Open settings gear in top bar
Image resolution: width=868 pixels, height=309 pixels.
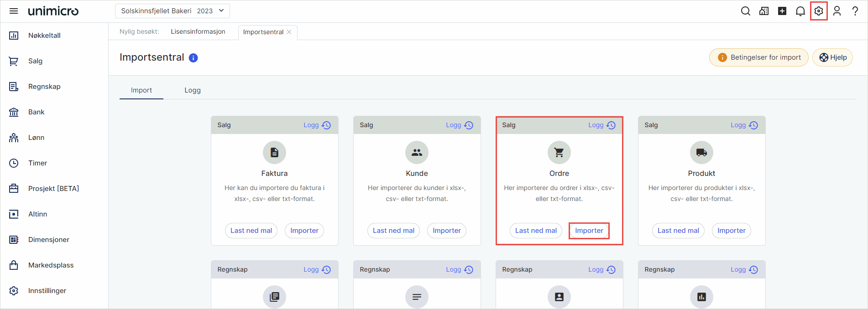point(818,11)
